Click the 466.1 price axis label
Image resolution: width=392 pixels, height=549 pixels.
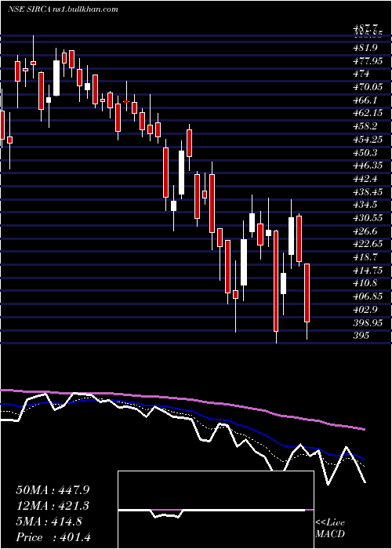pos(367,100)
